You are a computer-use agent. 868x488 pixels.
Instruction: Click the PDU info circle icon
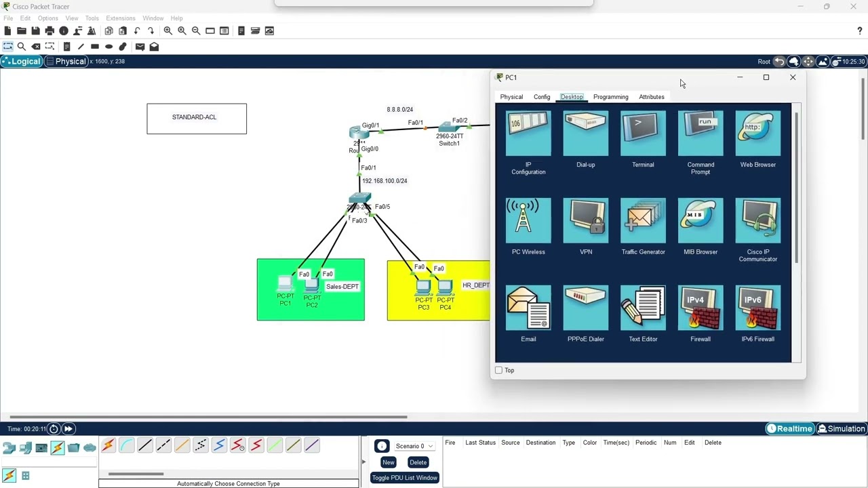point(382,446)
